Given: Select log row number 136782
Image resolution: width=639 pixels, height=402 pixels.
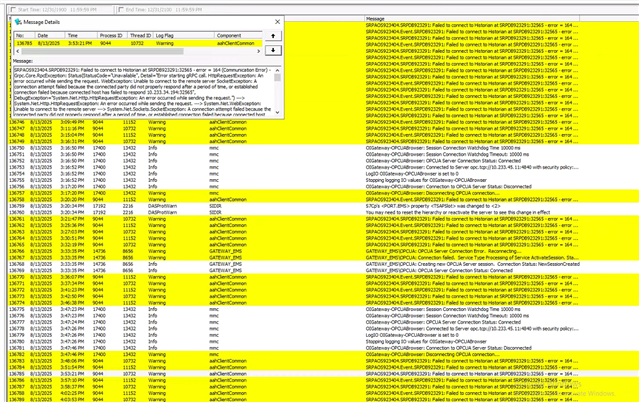Looking at the screenshot, I should (323, 355).
